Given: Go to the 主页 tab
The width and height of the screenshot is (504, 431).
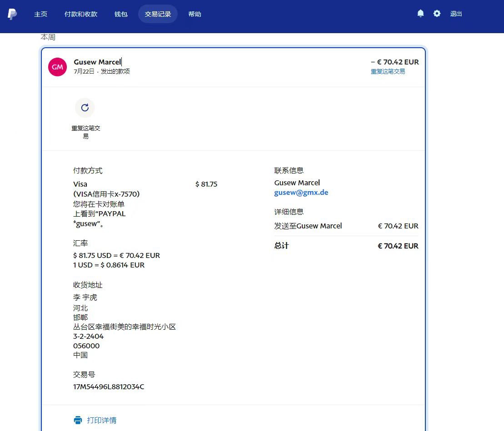Looking at the screenshot, I should [40, 14].
